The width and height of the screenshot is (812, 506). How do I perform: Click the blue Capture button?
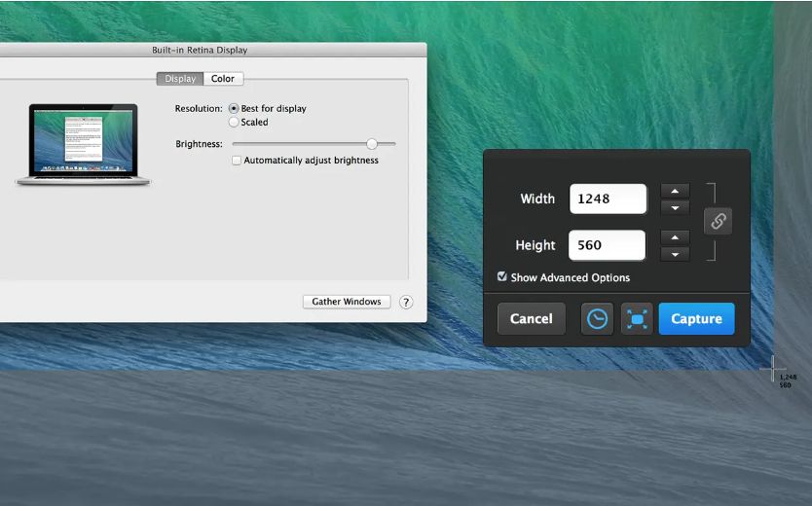(696, 319)
